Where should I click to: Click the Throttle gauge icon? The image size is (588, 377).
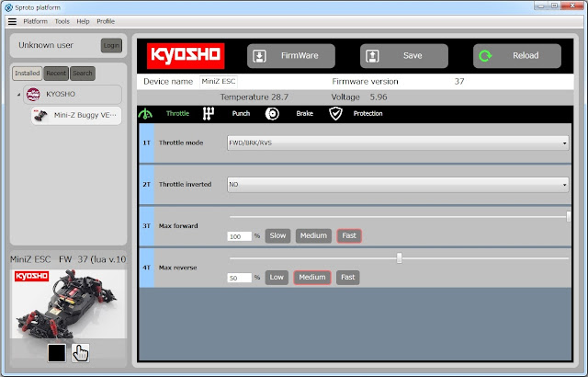coord(145,114)
